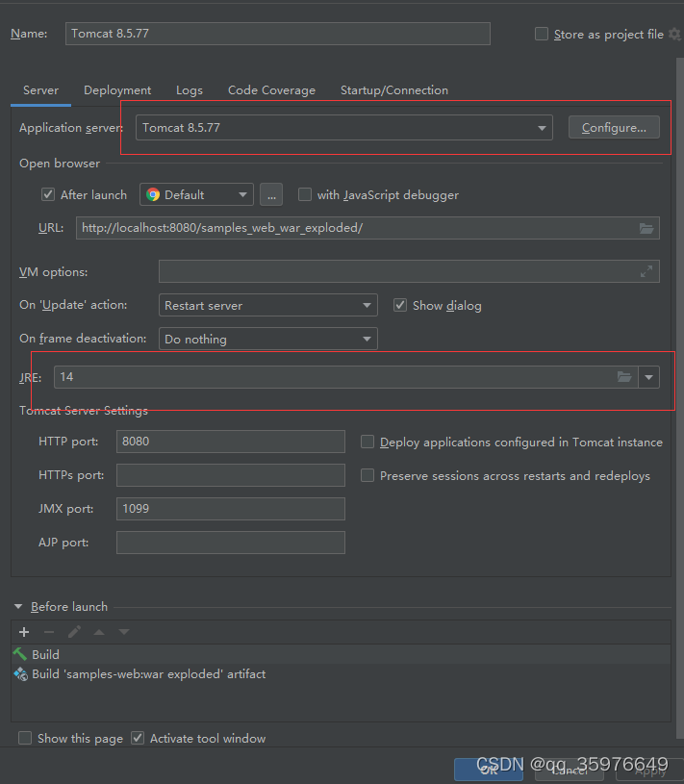Click the JRE field showing 14
Screen dimensions: 684x784
click(346, 377)
